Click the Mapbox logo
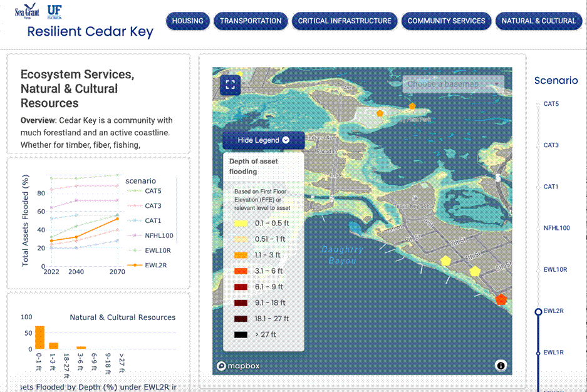The height and width of the screenshot is (392, 587). coord(238,366)
